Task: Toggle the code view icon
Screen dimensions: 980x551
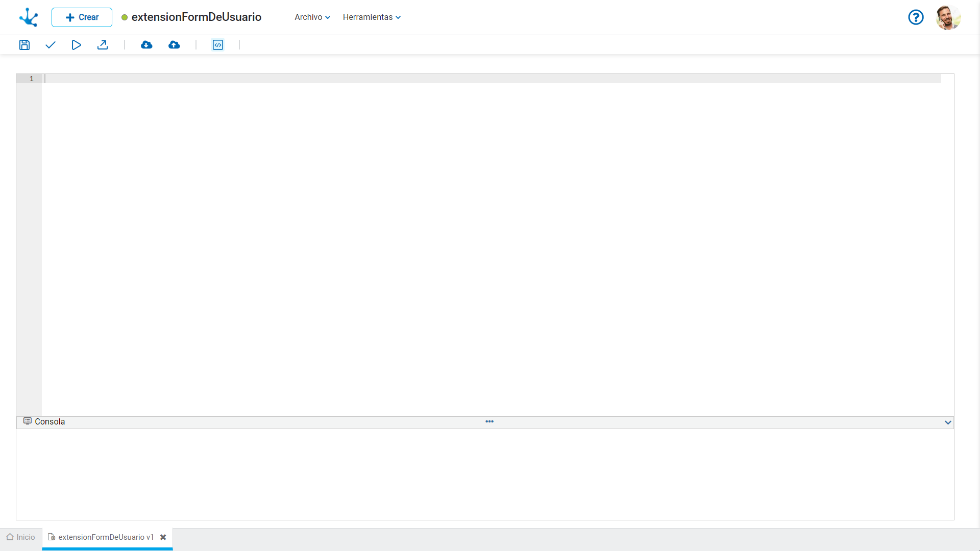Action: [218, 45]
